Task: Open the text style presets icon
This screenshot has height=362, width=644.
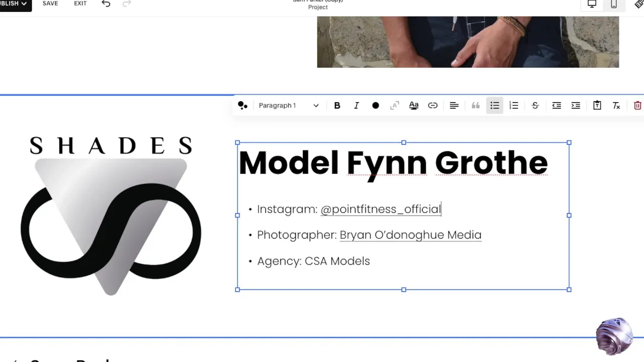Action: [x=243, y=106]
